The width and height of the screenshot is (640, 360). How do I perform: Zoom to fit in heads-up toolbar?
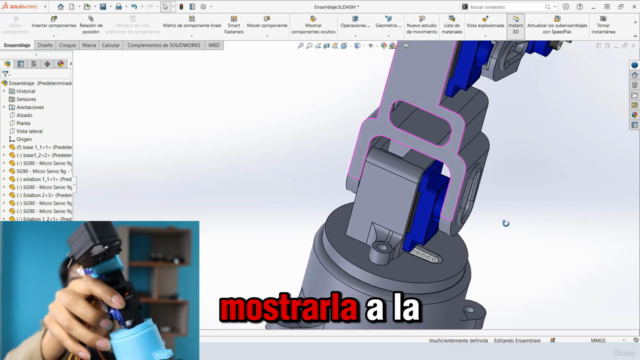click(x=300, y=46)
